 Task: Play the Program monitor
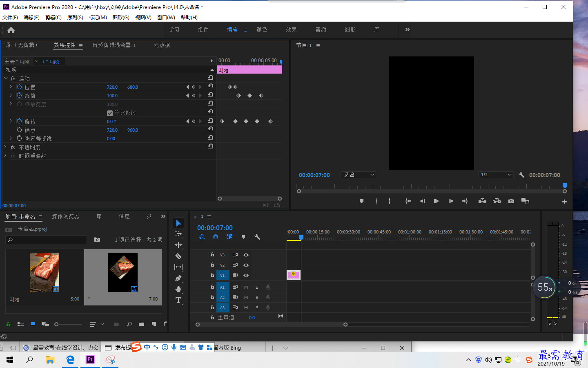[436, 201]
